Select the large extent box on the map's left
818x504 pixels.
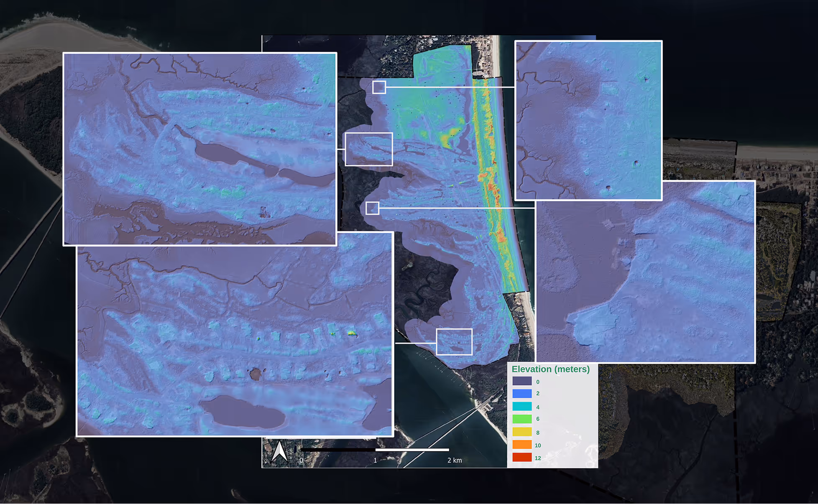(368, 149)
